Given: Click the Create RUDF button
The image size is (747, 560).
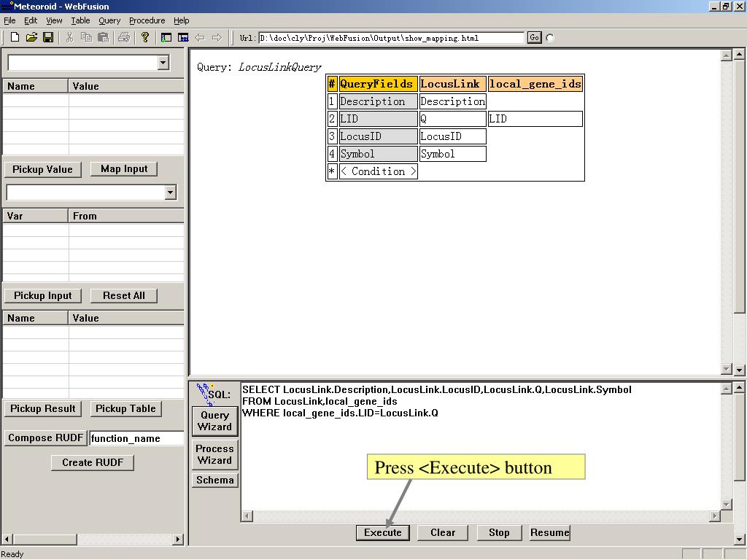Looking at the screenshot, I should click(93, 462).
